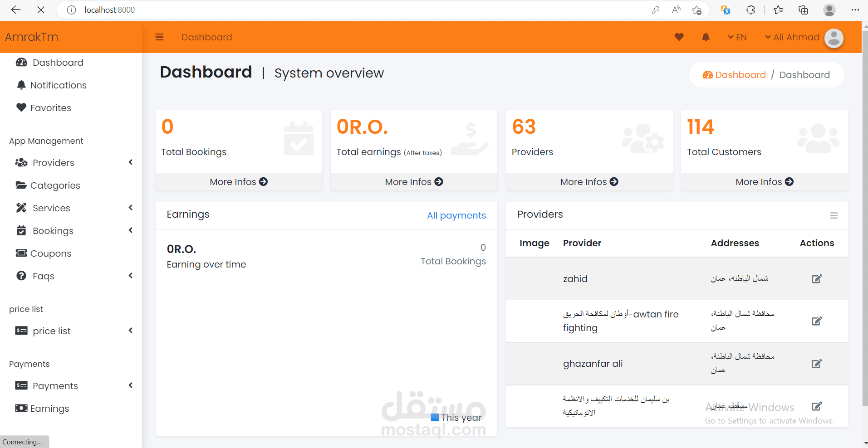Click the AmrakTm logo
Image resolution: width=868 pixels, height=448 pixels.
pyautogui.click(x=32, y=37)
